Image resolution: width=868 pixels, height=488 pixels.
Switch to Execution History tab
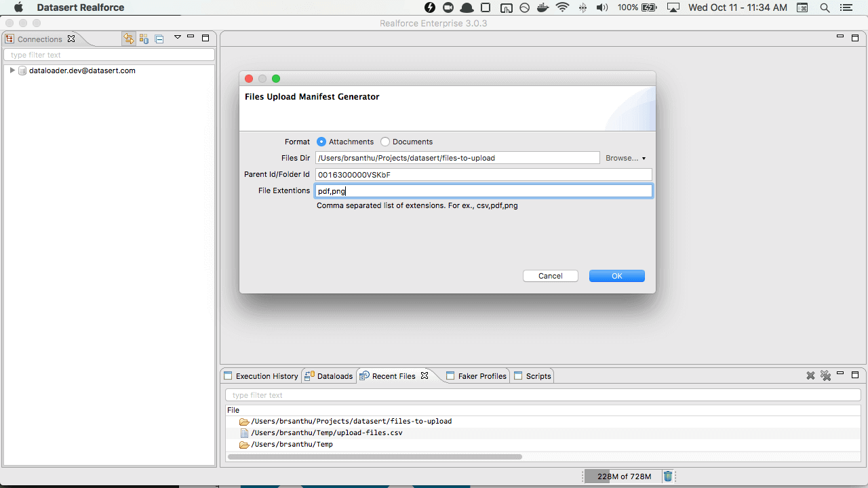tap(261, 376)
